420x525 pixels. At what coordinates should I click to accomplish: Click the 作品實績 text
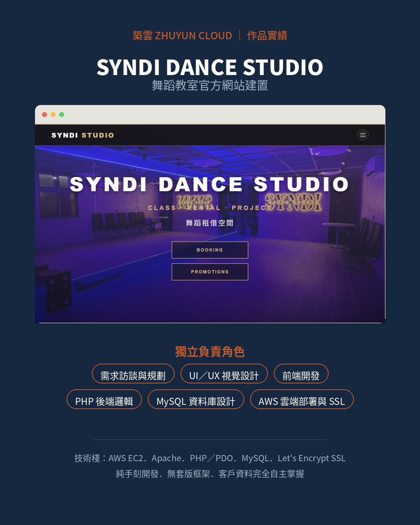pyautogui.click(x=267, y=36)
